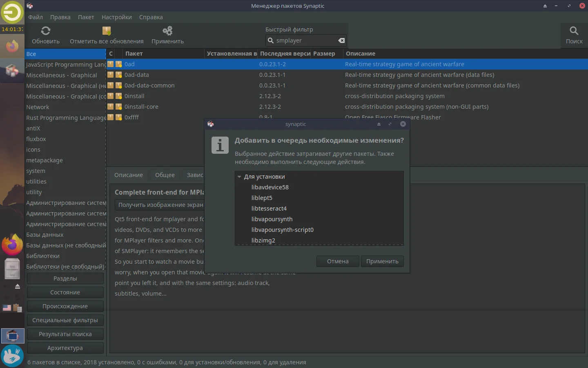Click the Пакет column header to sort

tap(134, 54)
